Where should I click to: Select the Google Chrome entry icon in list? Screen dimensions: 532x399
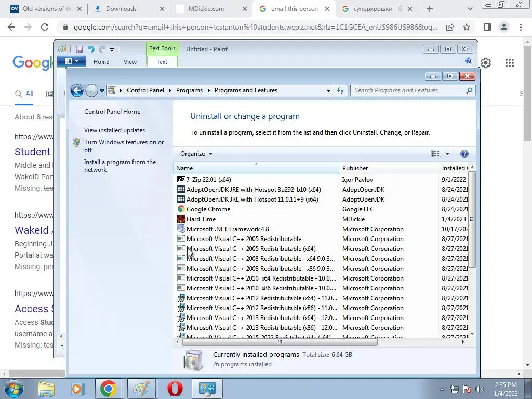click(181, 209)
